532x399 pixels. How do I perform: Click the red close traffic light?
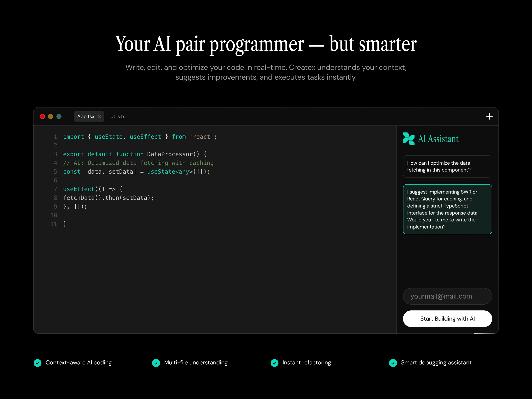click(x=42, y=116)
